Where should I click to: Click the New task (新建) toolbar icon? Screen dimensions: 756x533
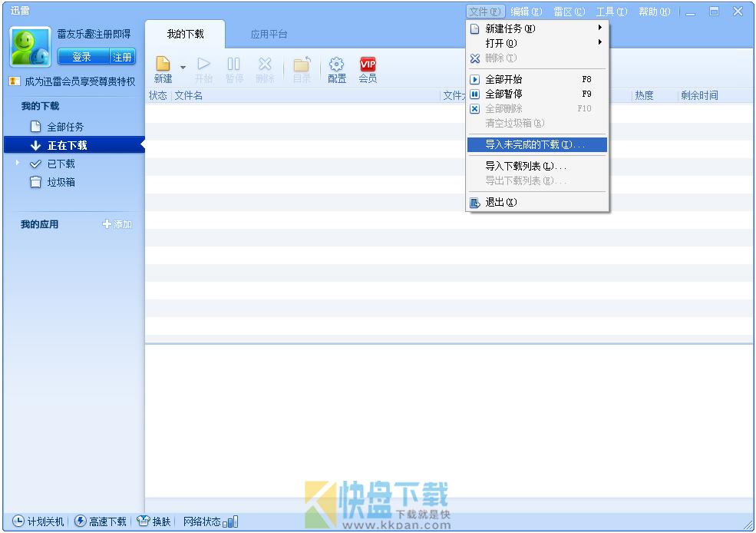(x=163, y=70)
